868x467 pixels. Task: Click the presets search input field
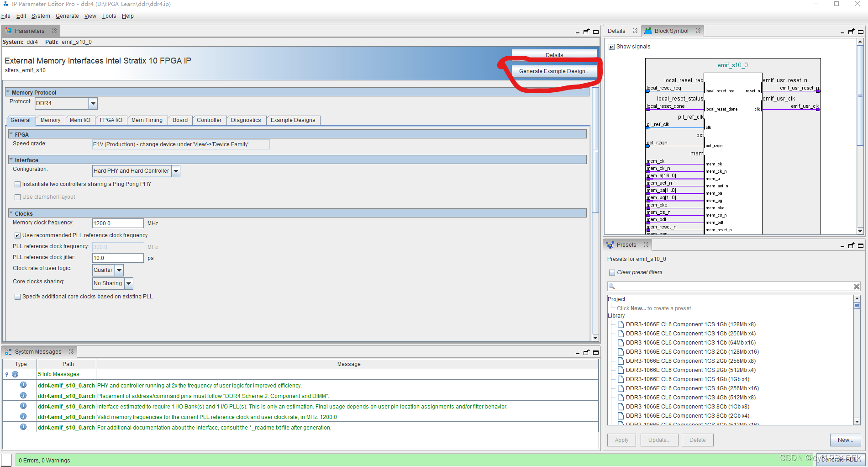click(x=734, y=287)
